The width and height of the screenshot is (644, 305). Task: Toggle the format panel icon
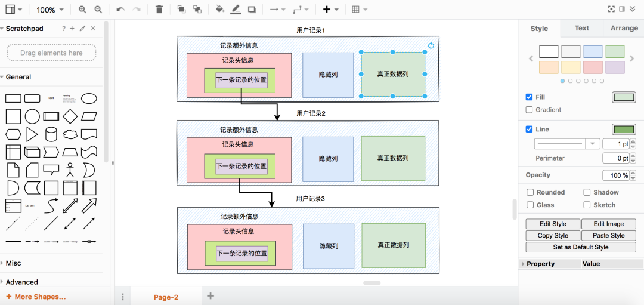pos(622,9)
